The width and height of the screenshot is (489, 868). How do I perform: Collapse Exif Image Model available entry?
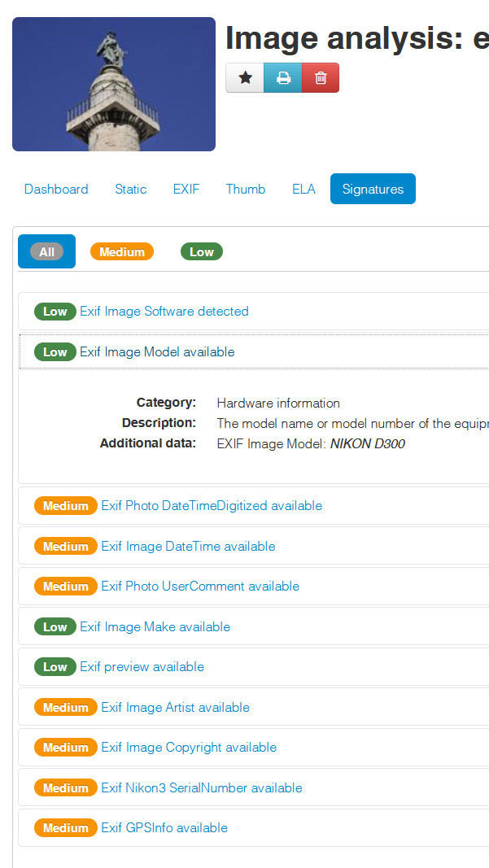(x=157, y=351)
